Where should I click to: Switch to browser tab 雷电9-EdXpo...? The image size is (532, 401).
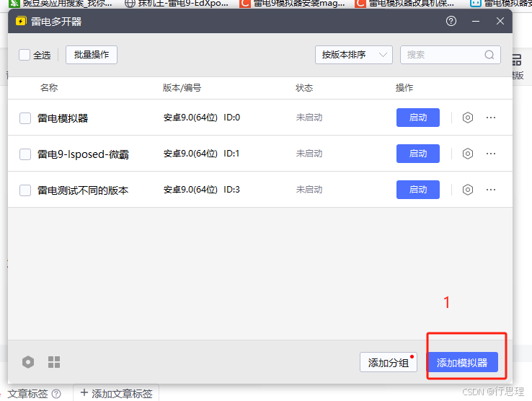[x=177, y=4]
